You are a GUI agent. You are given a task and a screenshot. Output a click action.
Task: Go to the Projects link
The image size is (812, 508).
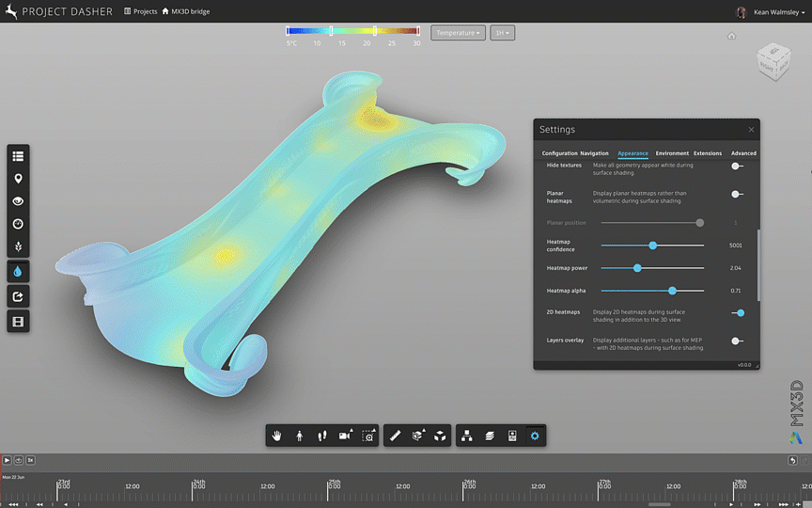pyautogui.click(x=141, y=12)
